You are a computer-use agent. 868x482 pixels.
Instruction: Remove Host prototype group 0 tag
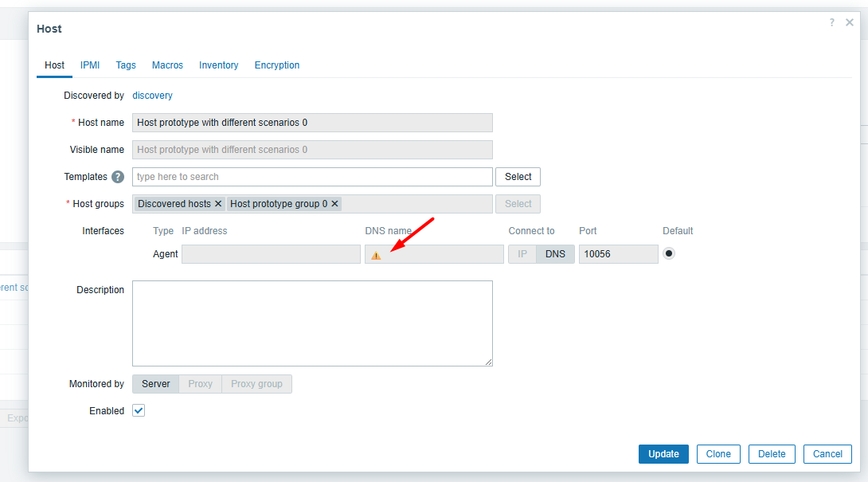pyautogui.click(x=334, y=204)
